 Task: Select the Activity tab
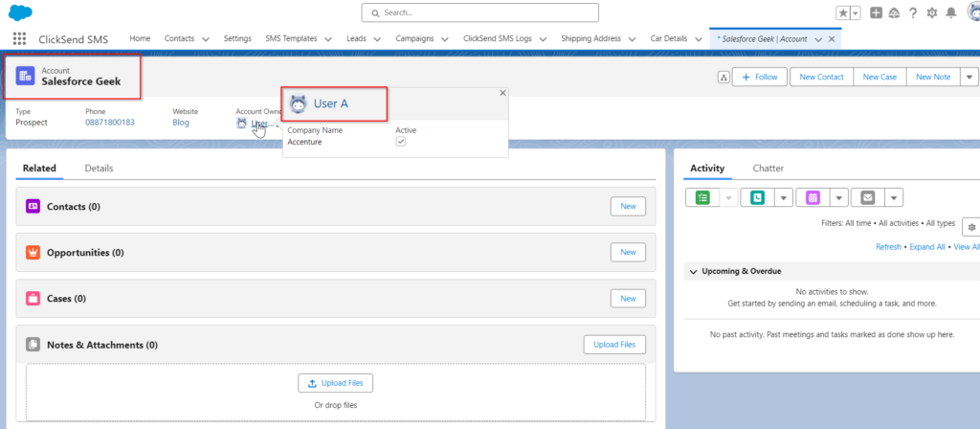click(707, 169)
